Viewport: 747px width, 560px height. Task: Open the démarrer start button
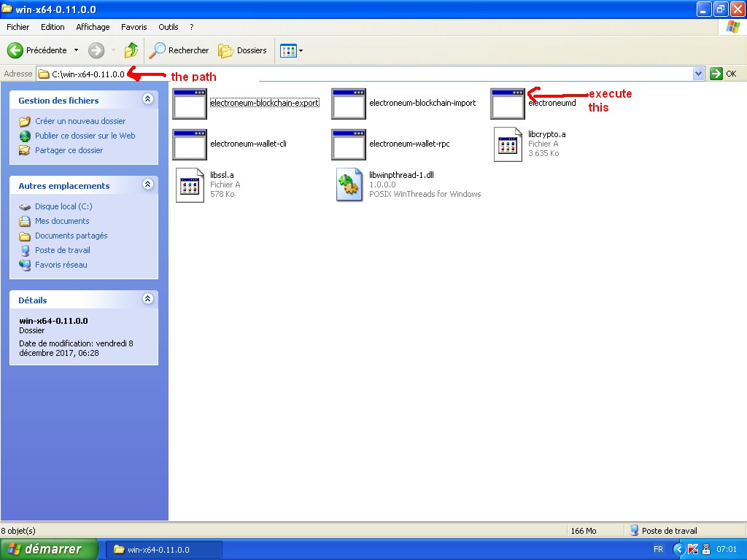click(x=49, y=549)
